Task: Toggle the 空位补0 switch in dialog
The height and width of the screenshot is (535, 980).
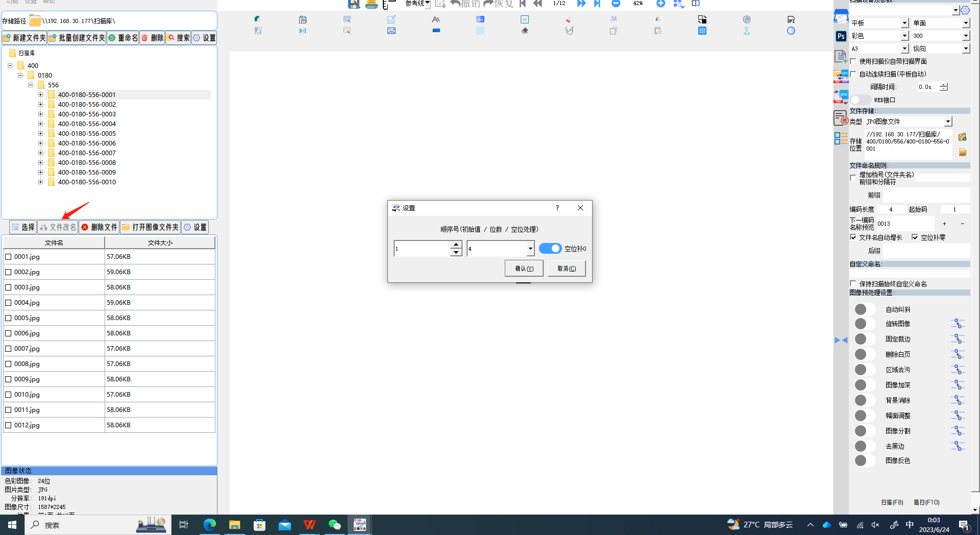Action: 550,249
